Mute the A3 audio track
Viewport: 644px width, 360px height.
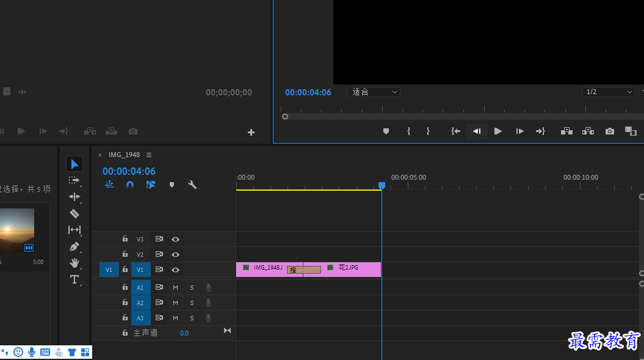175,318
